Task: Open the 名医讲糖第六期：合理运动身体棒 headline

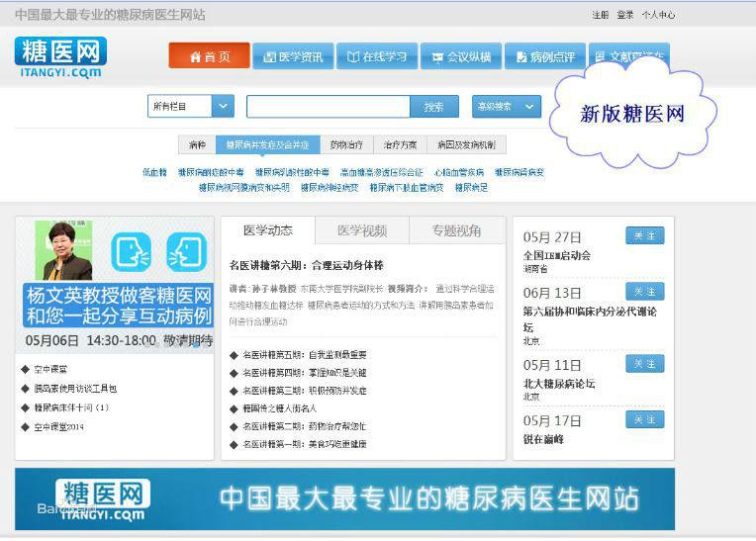Action: [306, 265]
